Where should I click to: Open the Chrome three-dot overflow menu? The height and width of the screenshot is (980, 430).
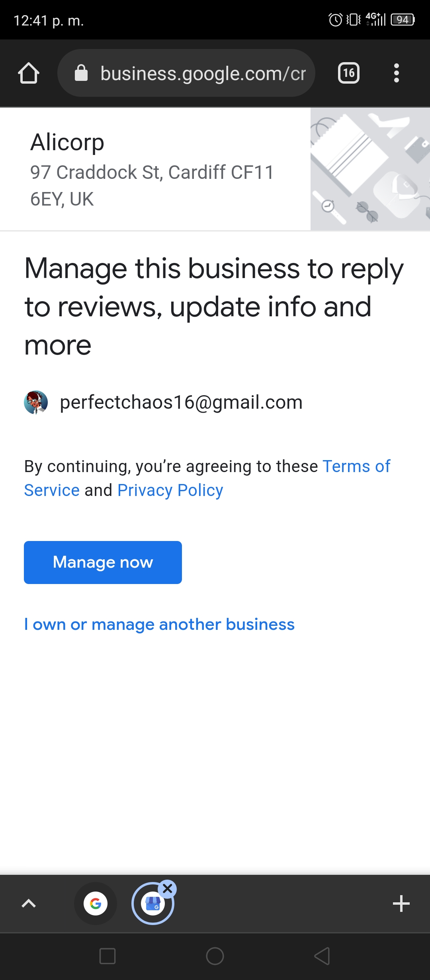click(396, 73)
